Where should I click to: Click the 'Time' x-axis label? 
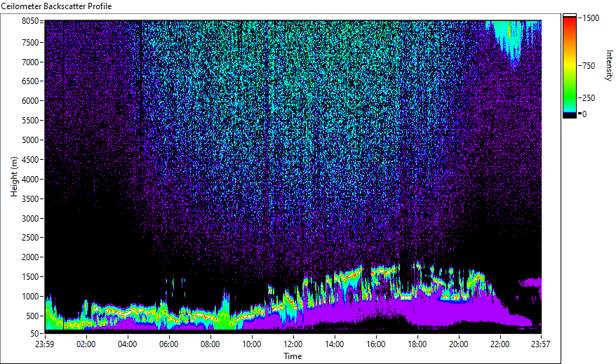point(293,356)
